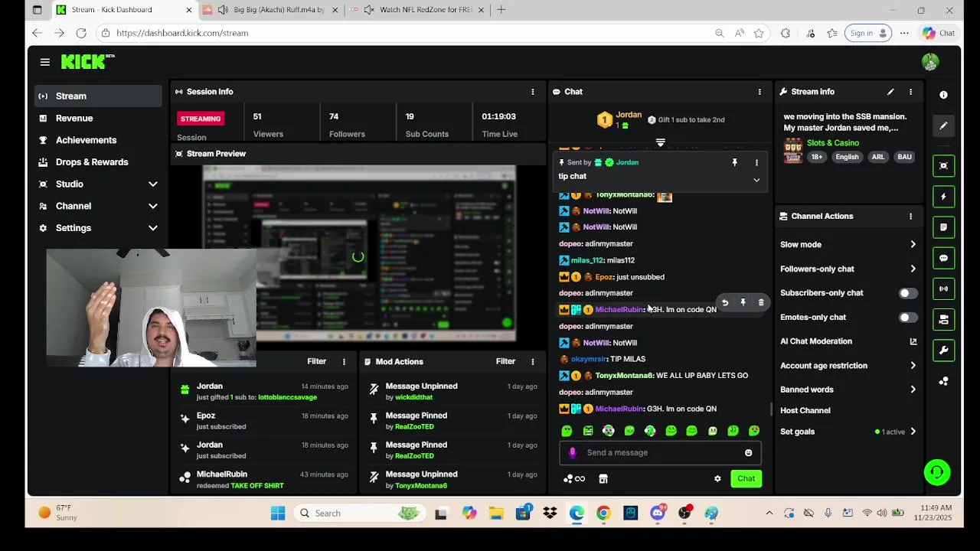Select Stream in the left sidebar
The image size is (980, 551).
[x=98, y=96]
